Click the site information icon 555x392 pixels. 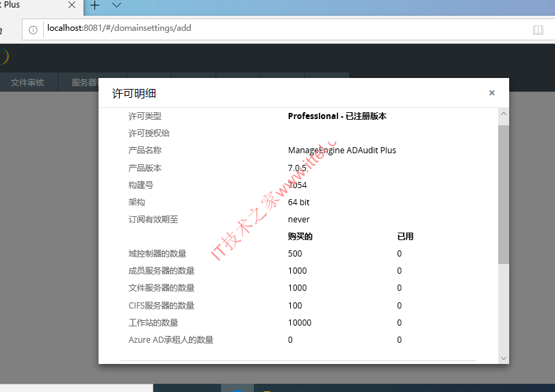coord(33,30)
